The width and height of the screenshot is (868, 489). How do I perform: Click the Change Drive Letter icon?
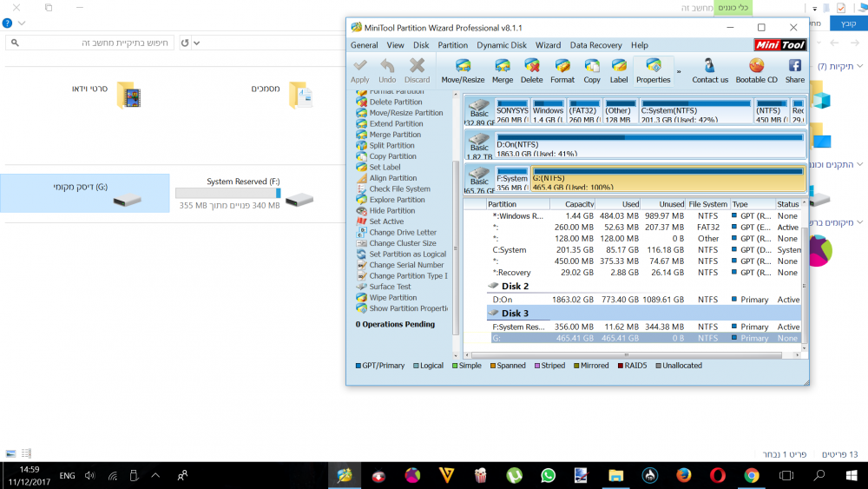tap(361, 233)
